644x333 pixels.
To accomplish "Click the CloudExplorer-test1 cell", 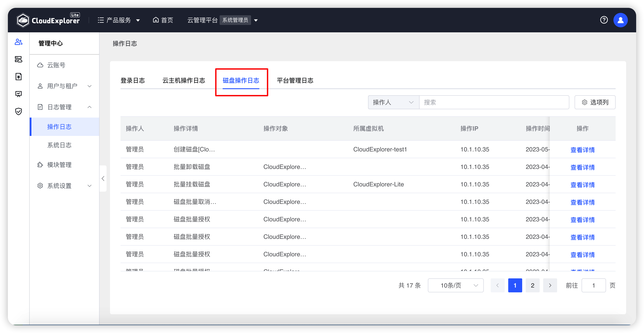I will (380, 149).
